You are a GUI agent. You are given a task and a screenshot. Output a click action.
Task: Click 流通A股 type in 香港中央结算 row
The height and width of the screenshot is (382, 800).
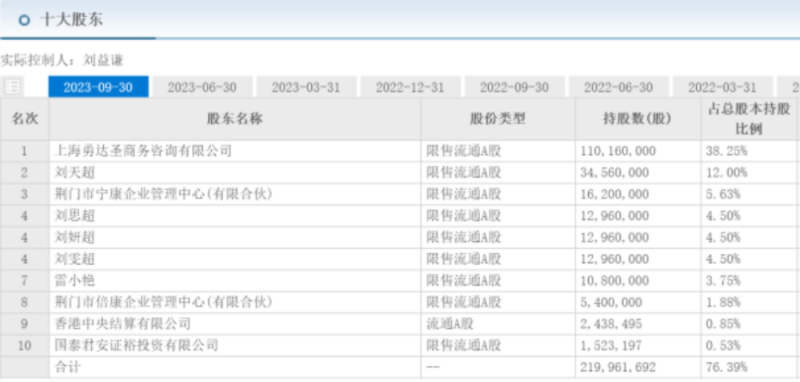click(450, 324)
